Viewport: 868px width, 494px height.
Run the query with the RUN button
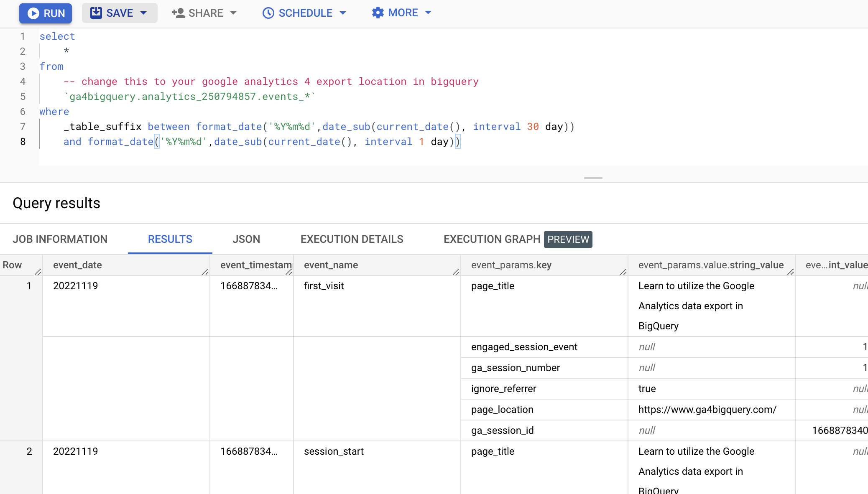click(45, 13)
